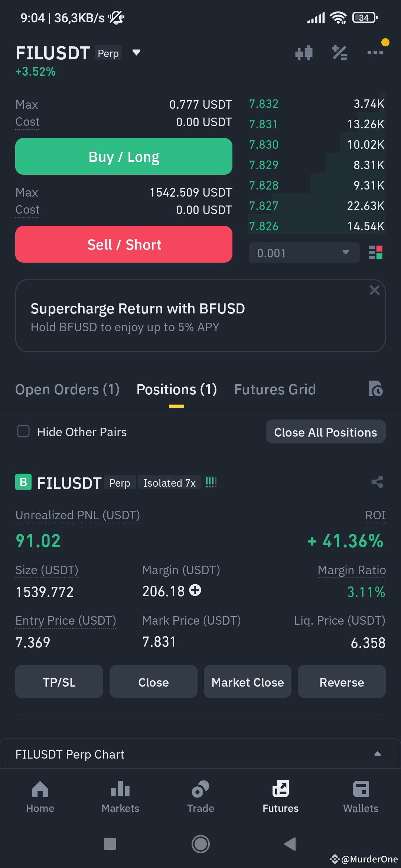Dismiss the BFUSD promotion banner
This screenshot has height=868, width=401.
pos(374,290)
